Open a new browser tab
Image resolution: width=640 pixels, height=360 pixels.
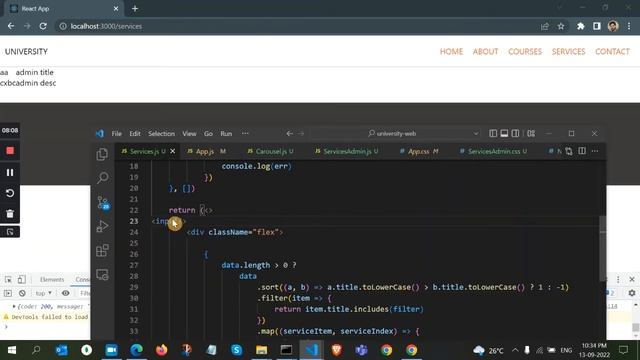[135, 9]
